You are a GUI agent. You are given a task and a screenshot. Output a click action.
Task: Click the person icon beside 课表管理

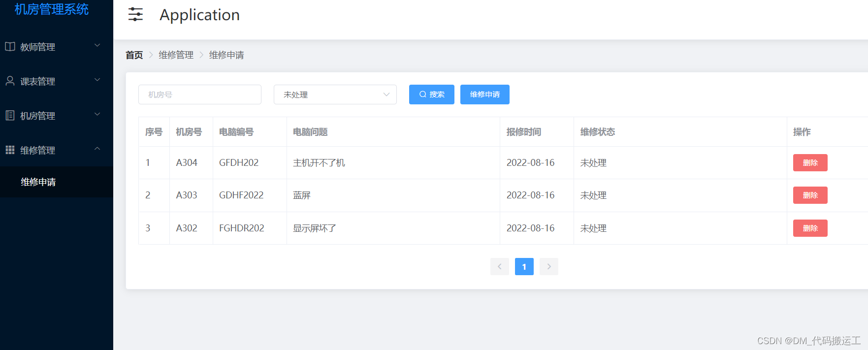(10, 81)
